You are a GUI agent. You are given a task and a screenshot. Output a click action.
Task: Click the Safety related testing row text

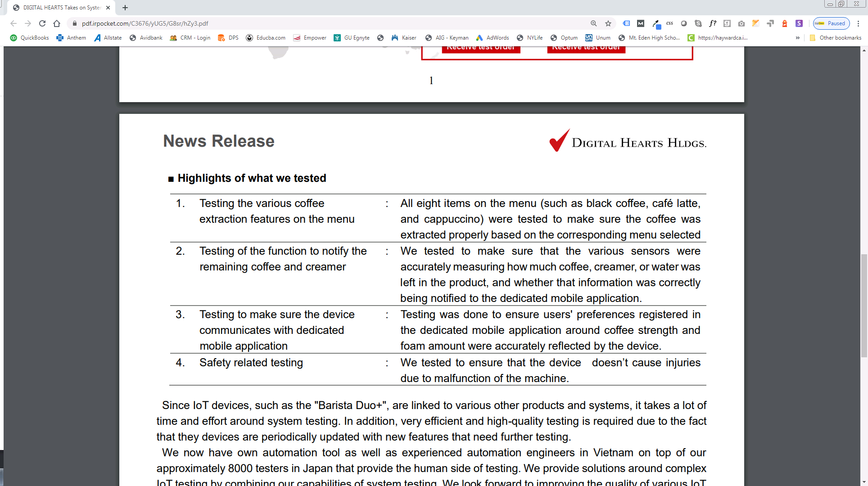251,363
